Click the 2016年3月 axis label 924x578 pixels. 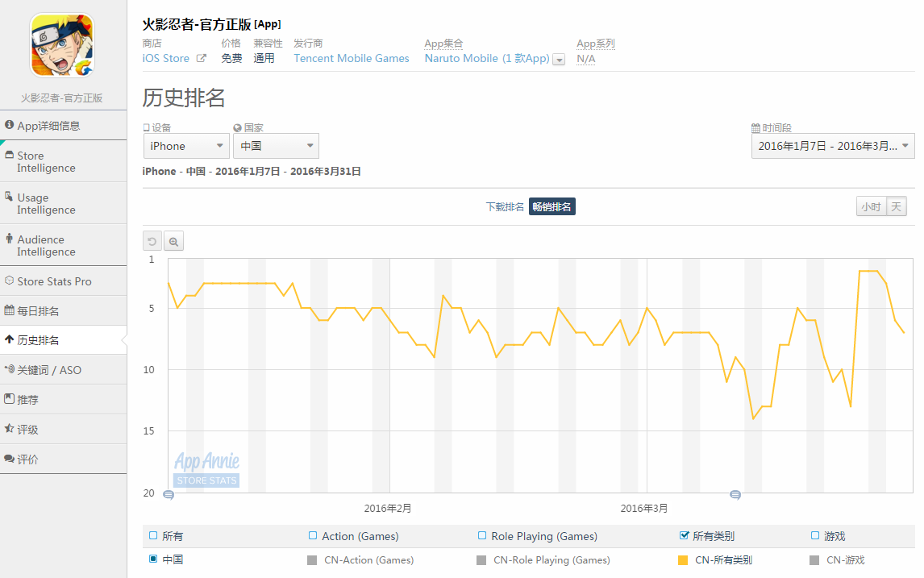(644, 508)
